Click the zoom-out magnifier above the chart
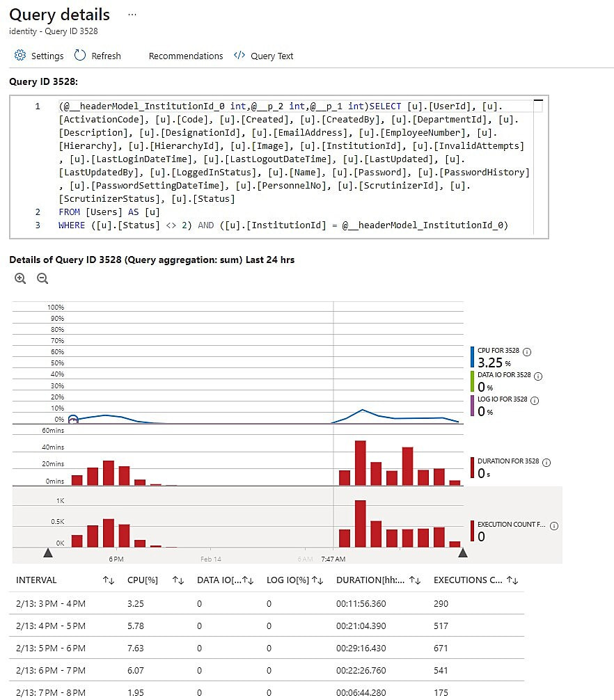614x700 pixels. [42, 278]
